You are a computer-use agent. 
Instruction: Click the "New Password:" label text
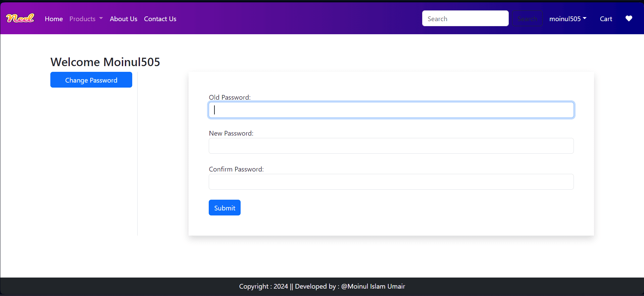(x=231, y=133)
